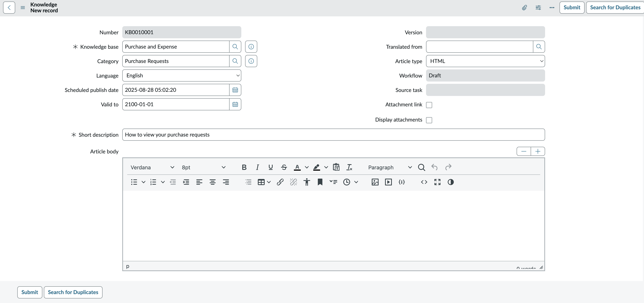The height and width of the screenshot is (303, 644).
Task: Click the top Submit button
Action: pos(572,7)
